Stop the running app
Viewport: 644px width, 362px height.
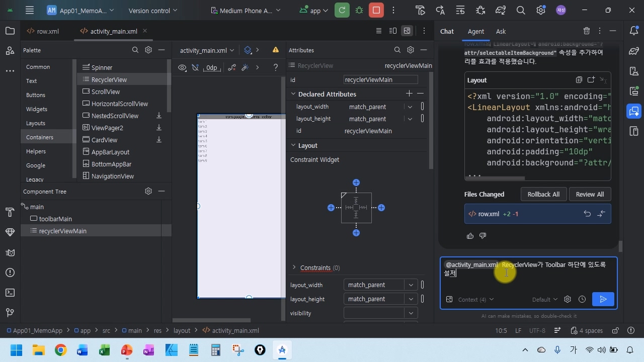(x=375, y=10)
